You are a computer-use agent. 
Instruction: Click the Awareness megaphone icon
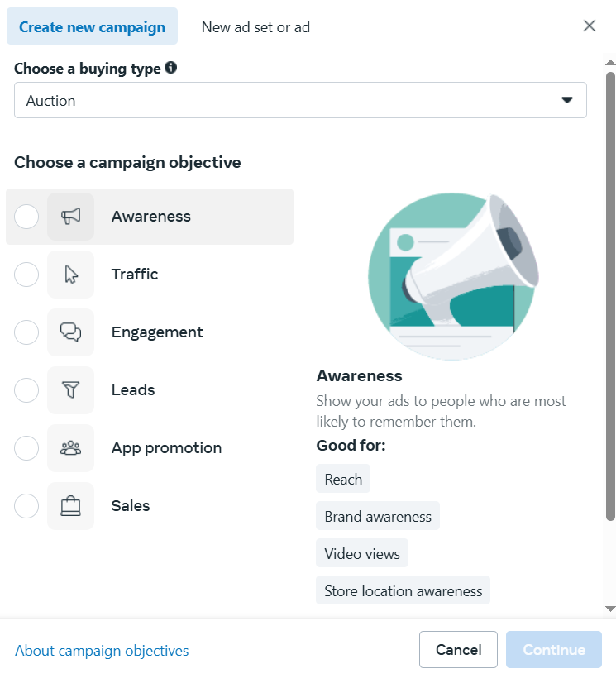click(70, 217)
